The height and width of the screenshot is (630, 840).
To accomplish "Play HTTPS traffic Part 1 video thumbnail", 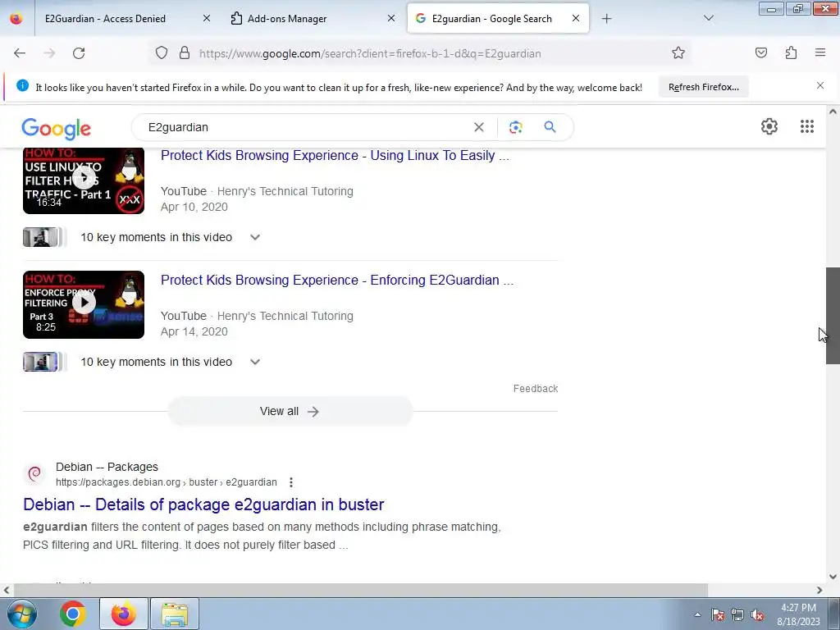I will click(84, 180).
